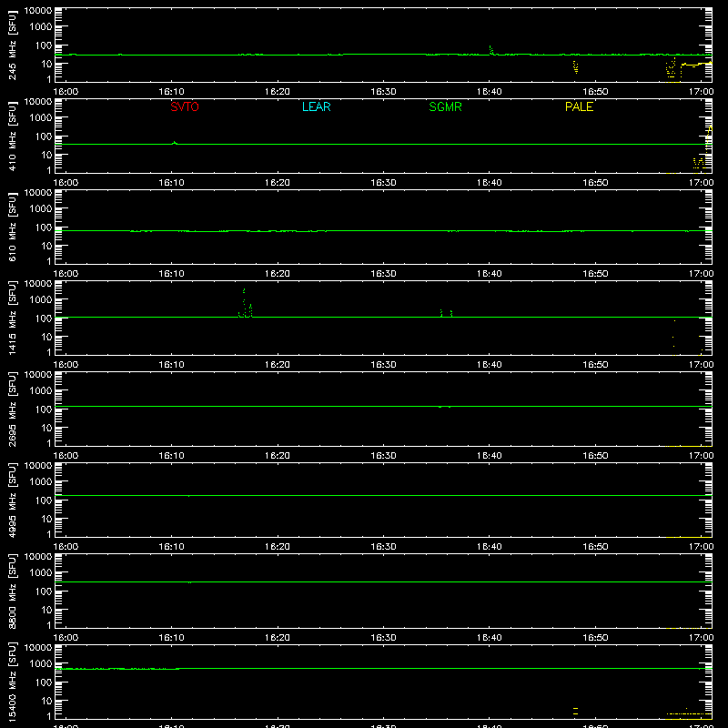Click the large 1415 MHz burst spike near 16:17
Image resolution: width=728 pixels, height=728 pixels.
[245, 303]
